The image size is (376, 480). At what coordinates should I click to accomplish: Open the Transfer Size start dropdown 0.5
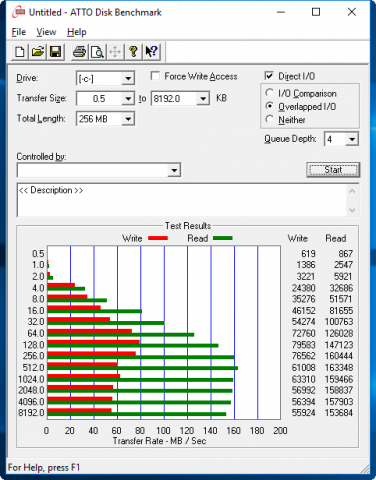tap(128, 99)
